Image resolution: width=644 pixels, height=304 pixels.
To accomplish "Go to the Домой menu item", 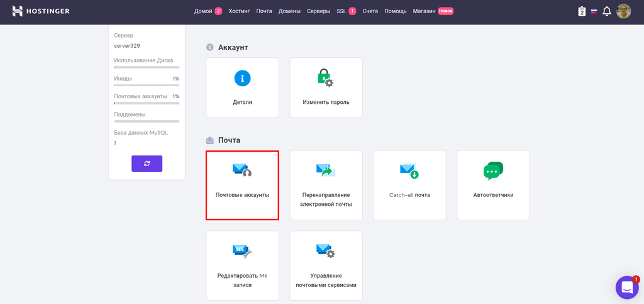I will click(203, 11).
